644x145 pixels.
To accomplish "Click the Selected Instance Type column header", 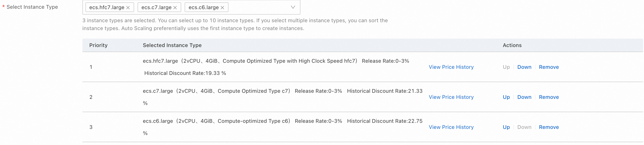I will [172, 45].
